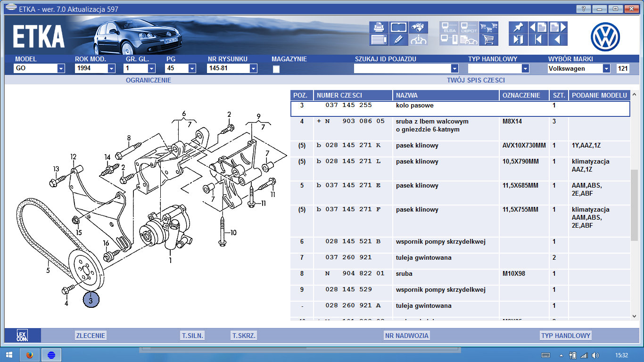The width and height of the screenshot is (644, 362).
Task: Click the POZ. column header
Action: click(x=301, y=95)
